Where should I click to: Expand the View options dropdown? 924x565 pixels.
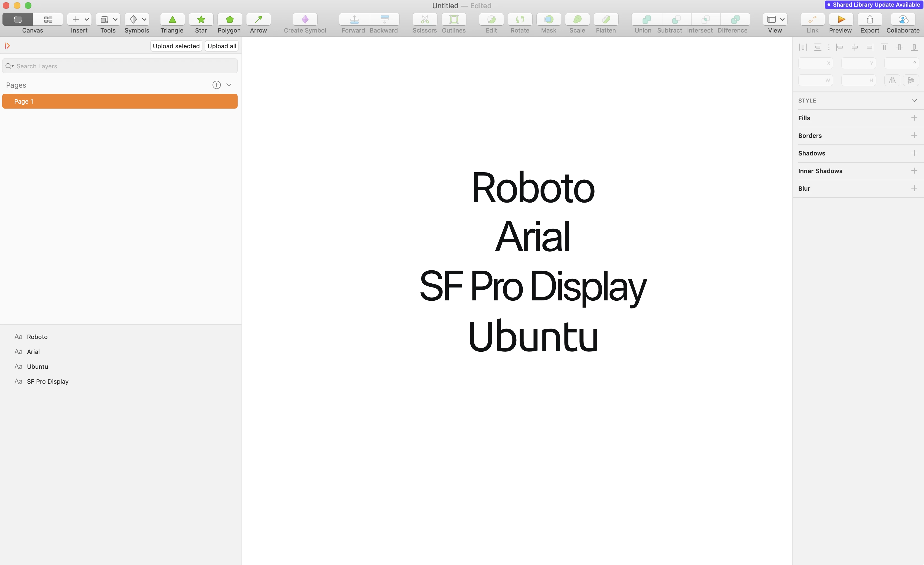(775, 20)
